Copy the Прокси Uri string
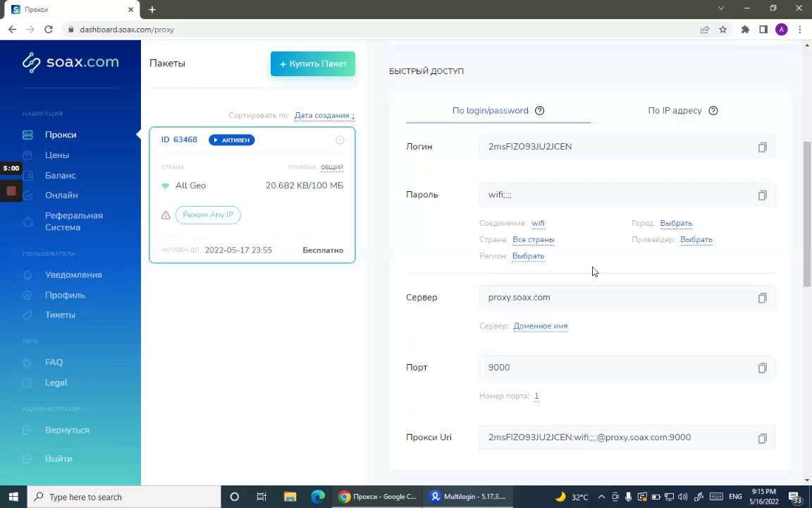The image size is (812, 508). (x=762, y=439)
